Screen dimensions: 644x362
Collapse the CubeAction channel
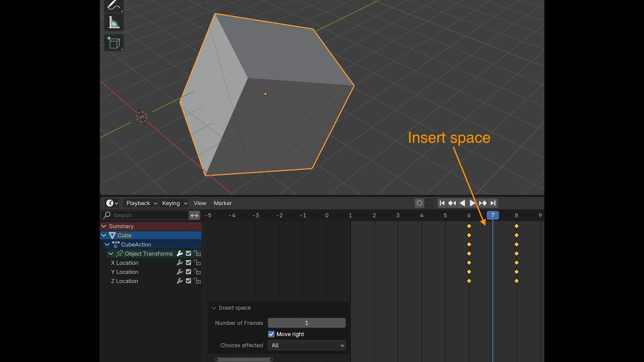tap(107, 244)
